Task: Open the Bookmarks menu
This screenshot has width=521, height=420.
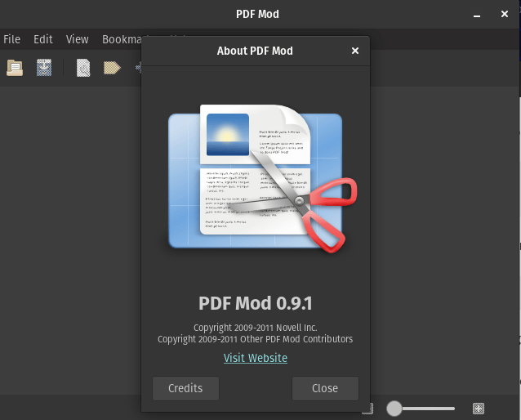Action: [122, 39]
